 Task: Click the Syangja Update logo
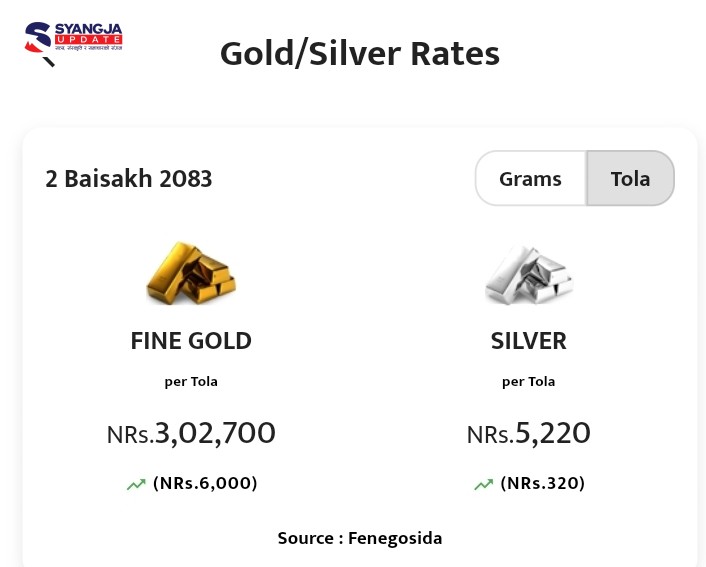pyautogui.click(x=73, y=42)
